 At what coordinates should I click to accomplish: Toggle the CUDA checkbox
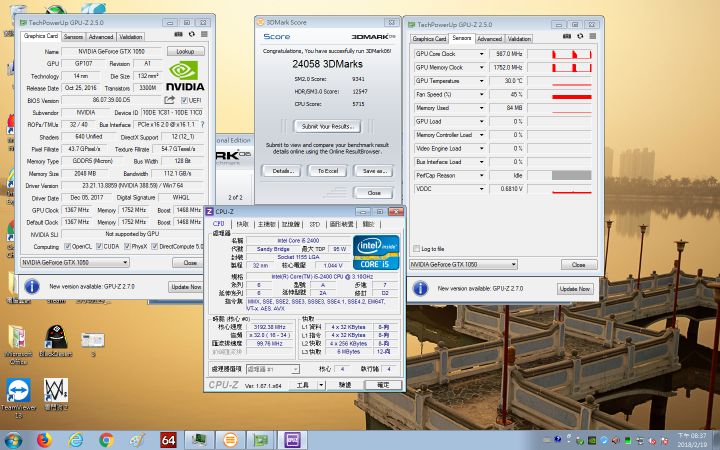[99, 247]
